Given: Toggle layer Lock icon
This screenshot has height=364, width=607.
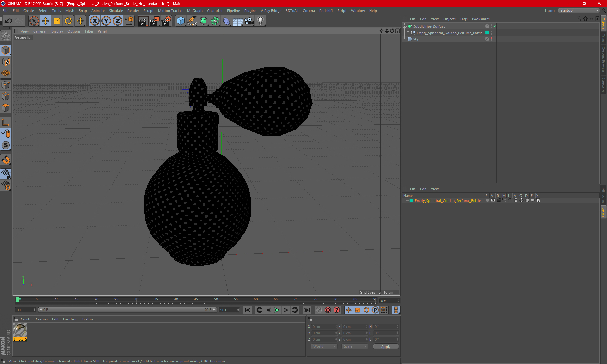Looking at the screenshot, I should pyautogui.click(x=510, y=200).
